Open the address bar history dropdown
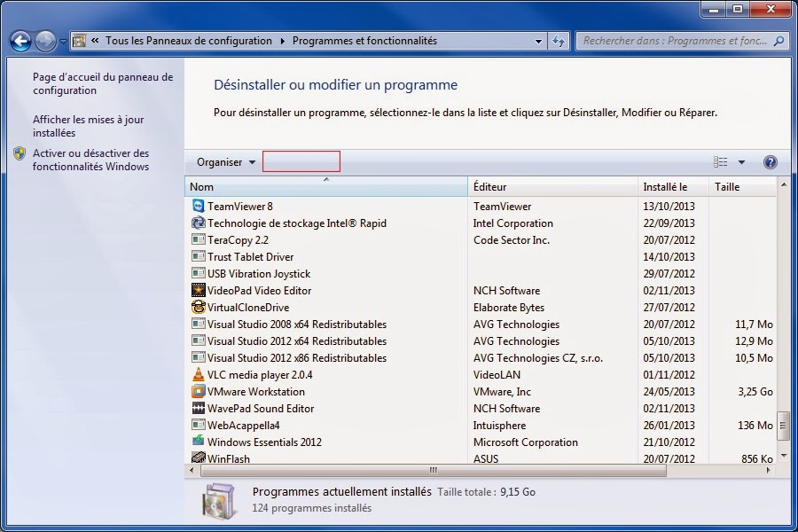 [538, 42]
